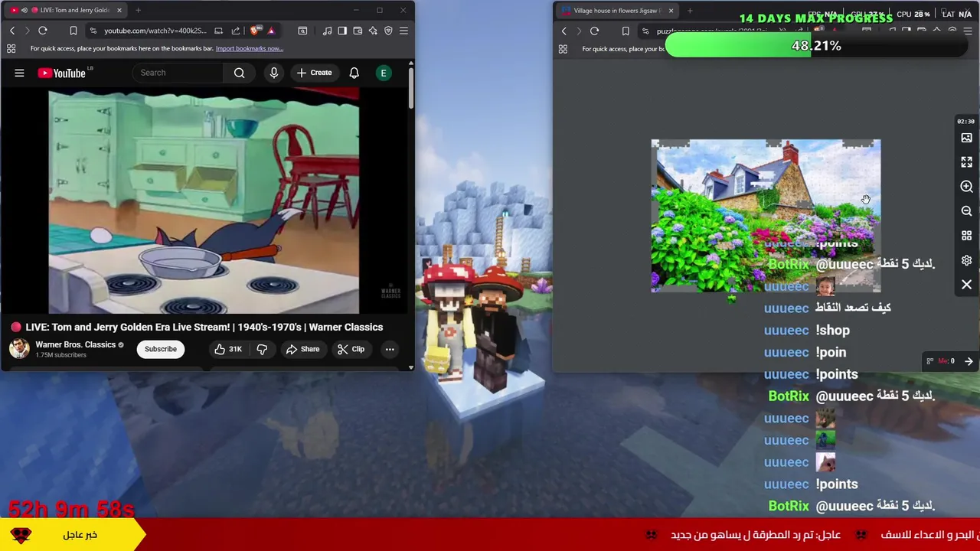Close the Village house Jigsaw tab
Screen dimensions: 980x551
(671, 11)
